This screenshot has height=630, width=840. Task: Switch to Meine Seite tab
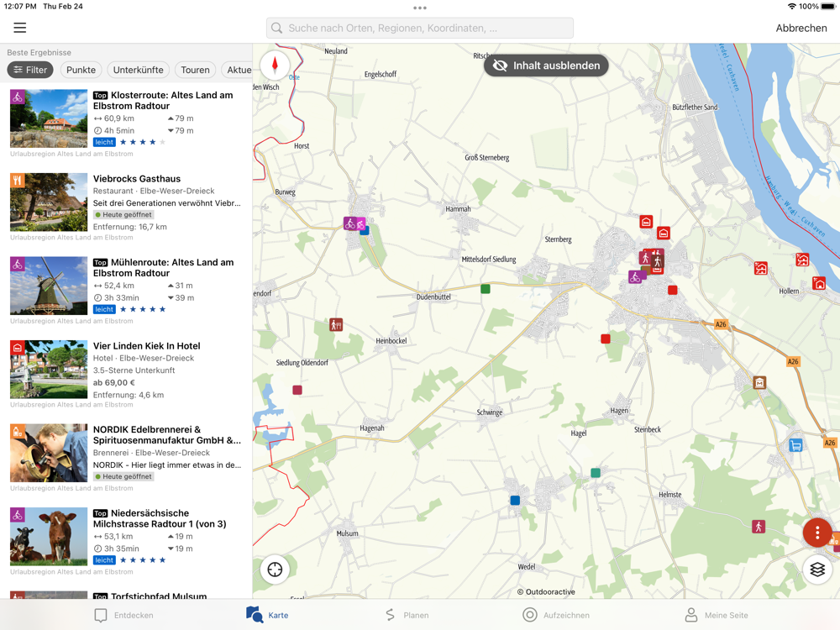point(717,615)
